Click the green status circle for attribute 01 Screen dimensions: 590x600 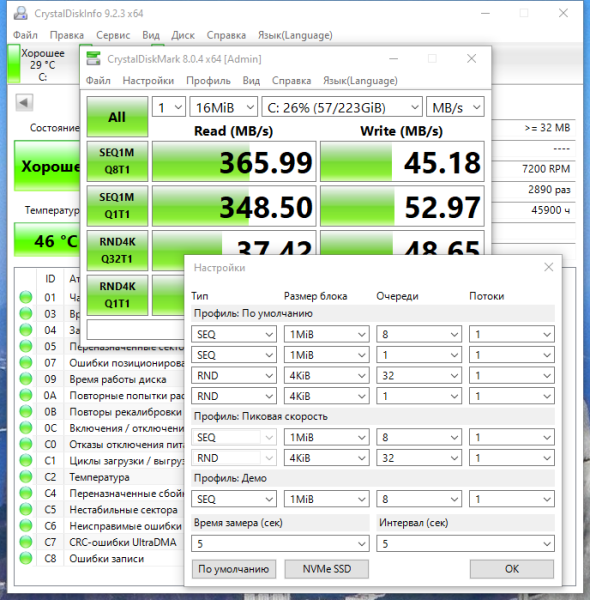[x=26, y=297]
